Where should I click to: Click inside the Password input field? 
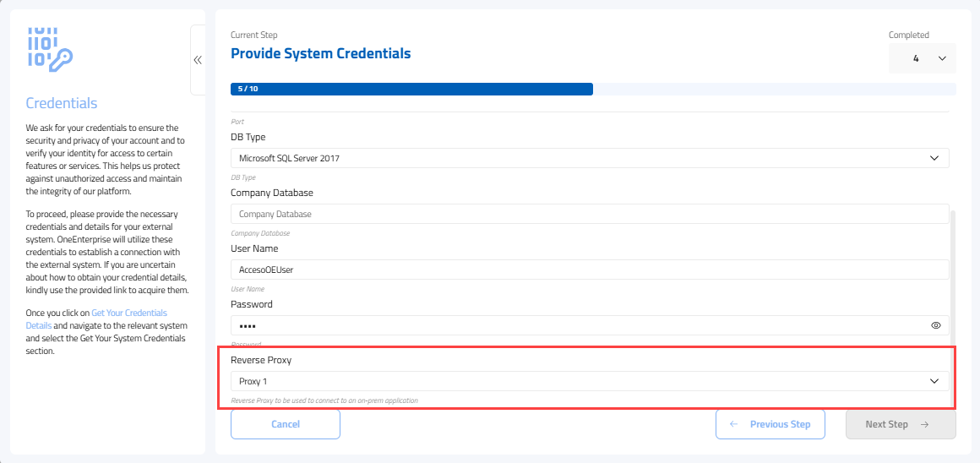point(574,325)
